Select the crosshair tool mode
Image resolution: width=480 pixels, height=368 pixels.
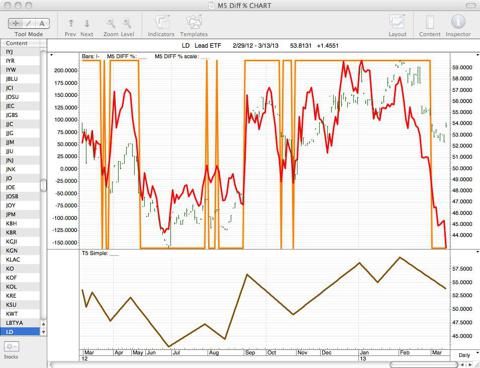[x=15, y=23]
